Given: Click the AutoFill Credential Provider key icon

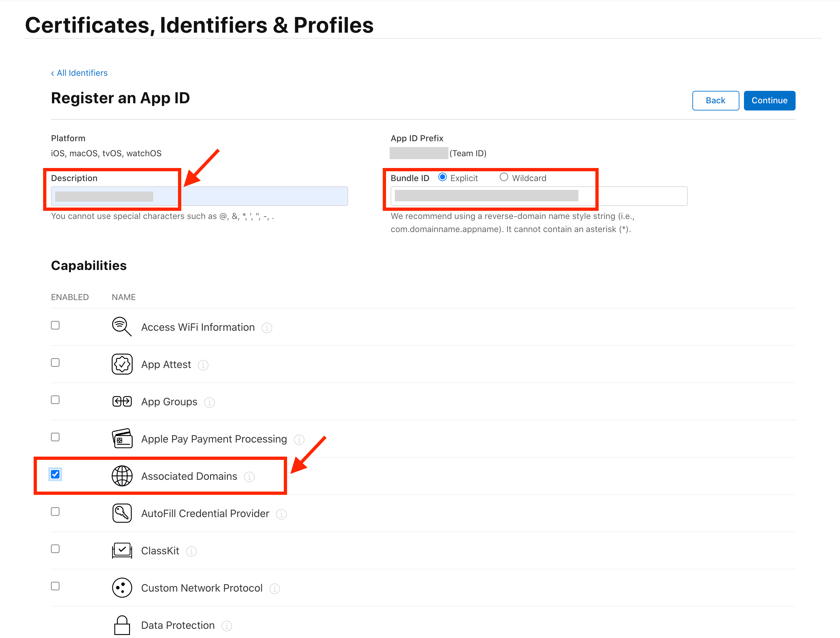Looking at the screenshot, I should point(122,513).
